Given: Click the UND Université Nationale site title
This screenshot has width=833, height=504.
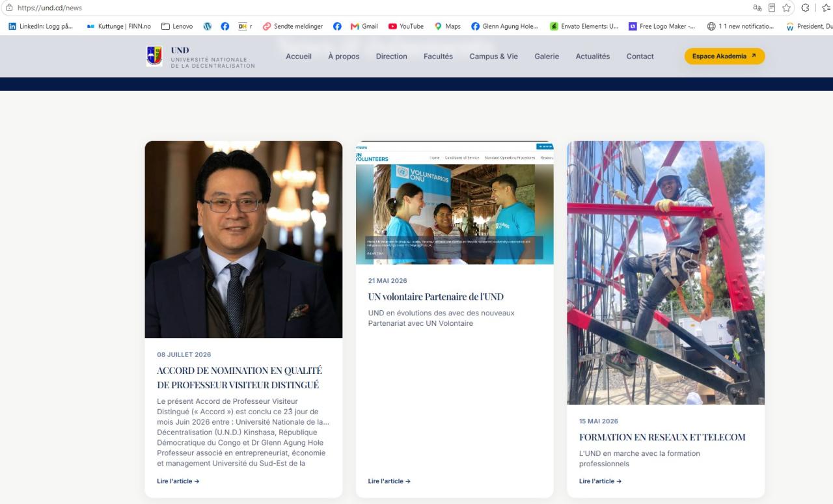Looking at the screenshot, I should coord(213,57).
